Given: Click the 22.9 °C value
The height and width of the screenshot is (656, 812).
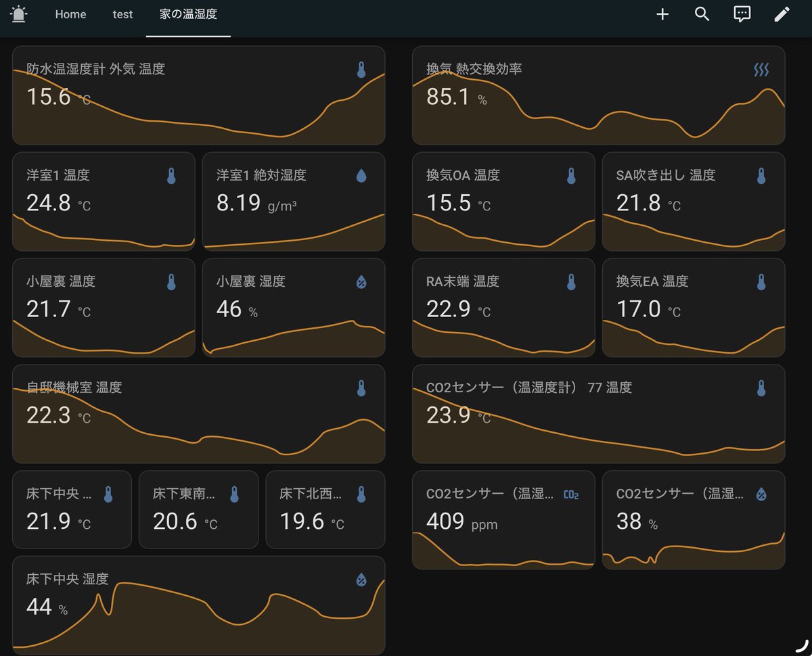Looking at the screenshot, I should click(x=458, y=309).
